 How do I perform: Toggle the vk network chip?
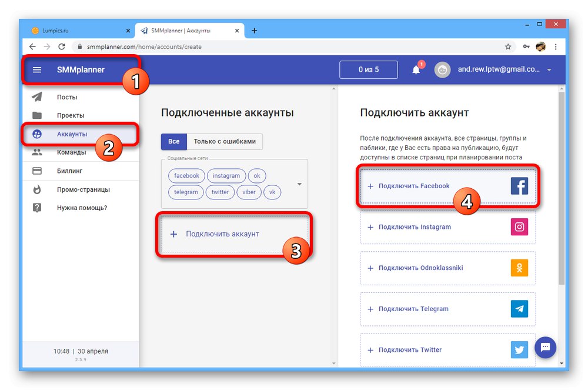pos(272,192)
